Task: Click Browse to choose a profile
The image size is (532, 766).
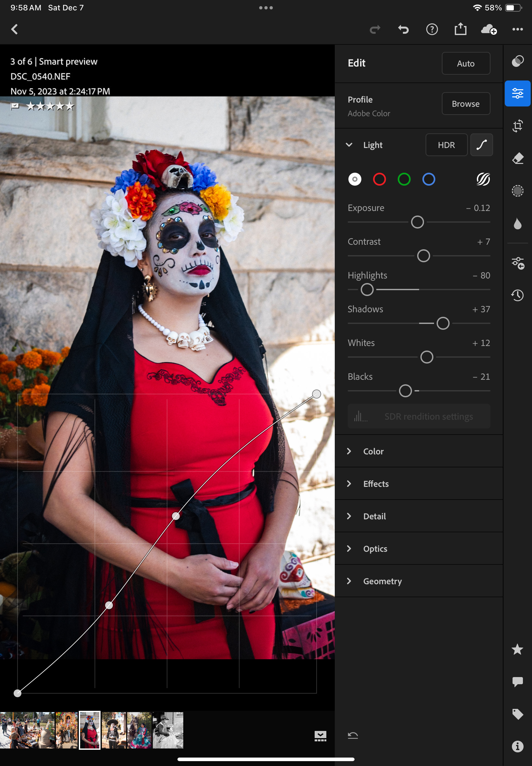Action: (465, 104)
